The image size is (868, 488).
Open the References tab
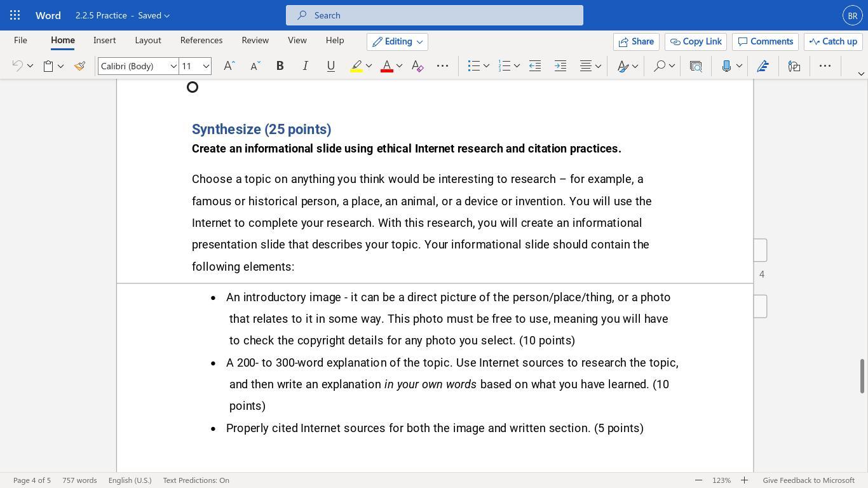coord(201,40)
